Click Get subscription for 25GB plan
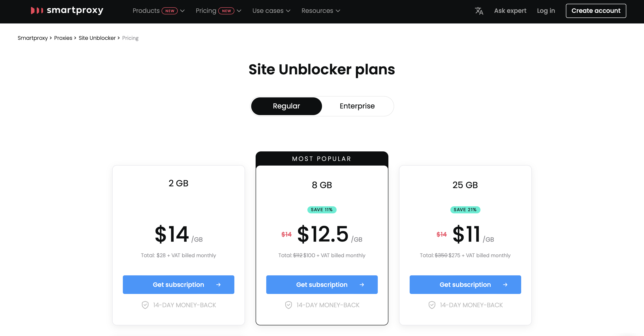Image resolution: width=644 pixels, height=336 pixels. coord(465,284)
